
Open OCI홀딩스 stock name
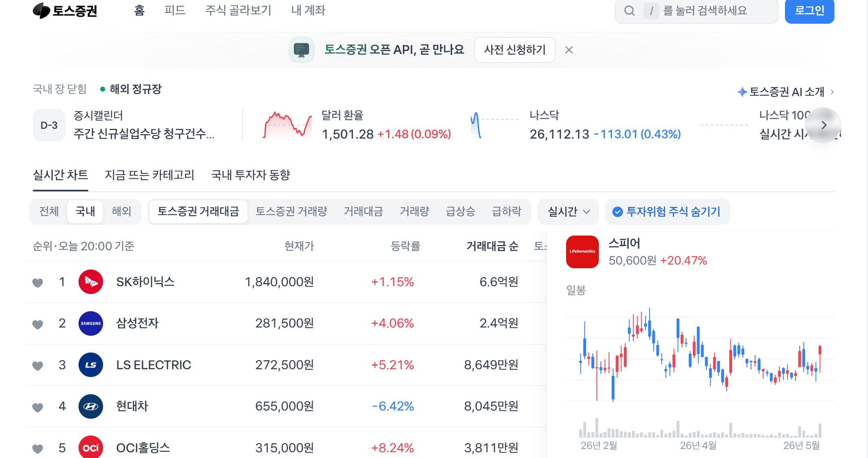click(143, 448)
